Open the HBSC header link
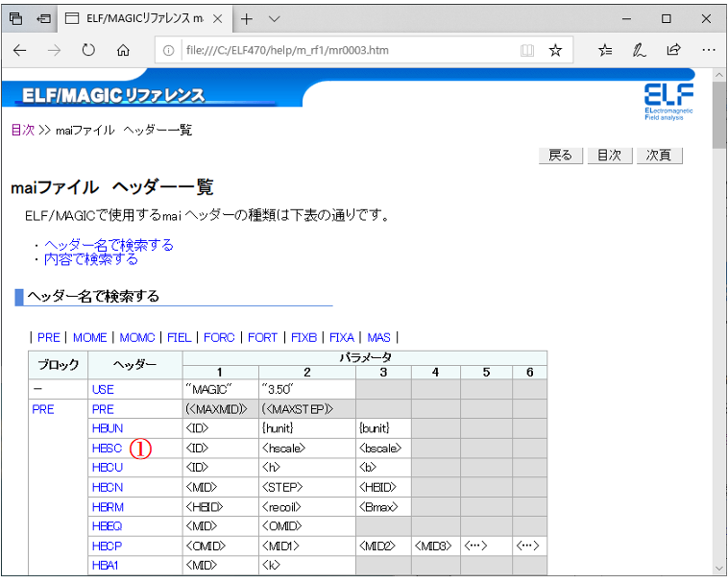Image resolution: width=728 pixels, height=583 pixels. coord(107,448)
